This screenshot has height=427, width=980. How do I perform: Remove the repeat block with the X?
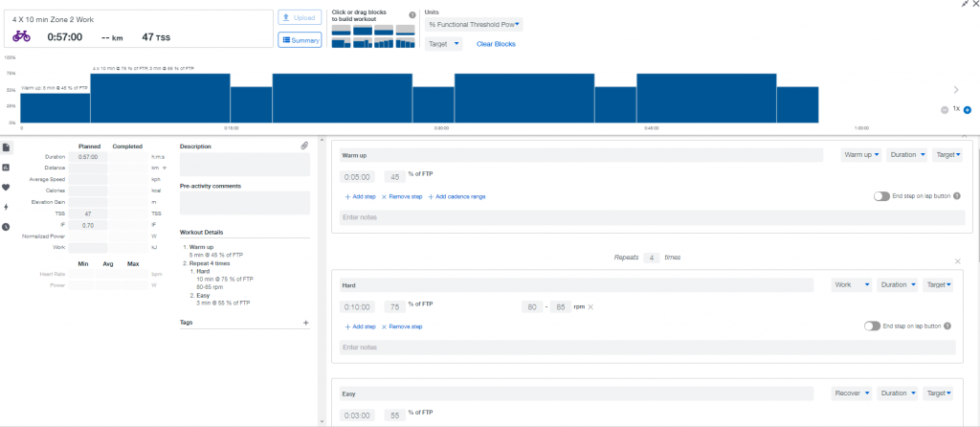click(957, 260)
